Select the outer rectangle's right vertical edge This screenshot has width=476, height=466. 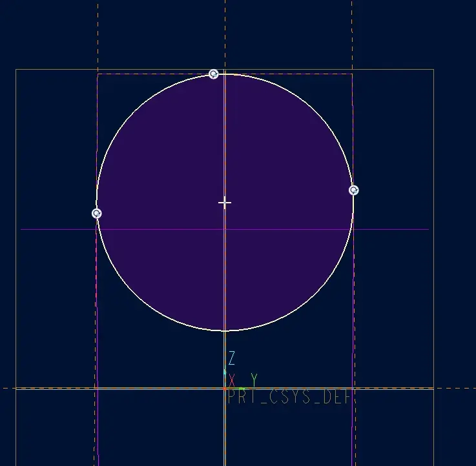(x=434, y=267)
